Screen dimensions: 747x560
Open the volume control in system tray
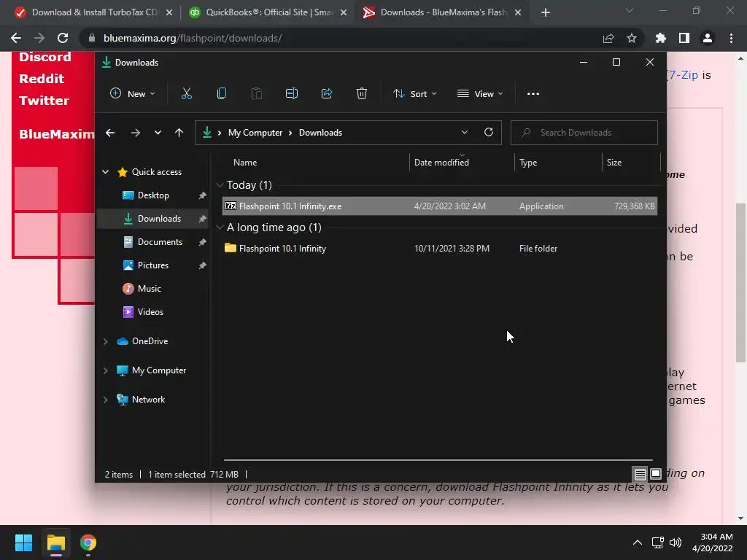coord(675,542)
